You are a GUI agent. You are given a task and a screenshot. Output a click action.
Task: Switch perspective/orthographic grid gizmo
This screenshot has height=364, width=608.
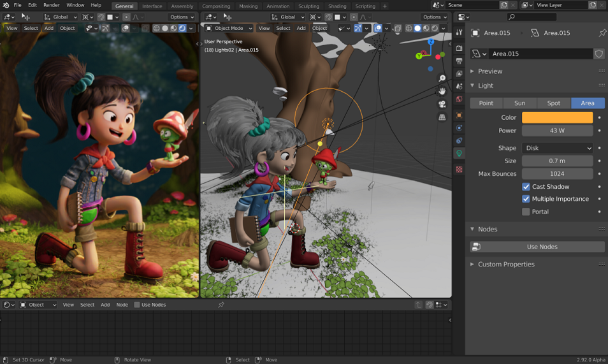(442, 117)
